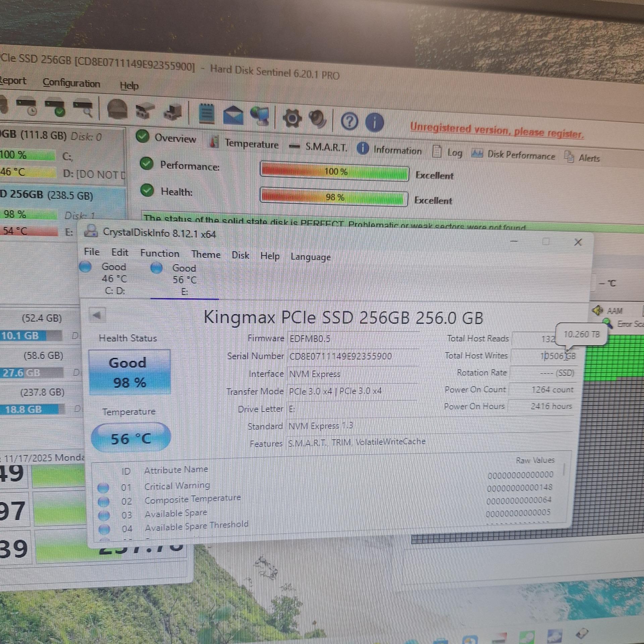Click the speaker sound toolbar icon
Image resolution: width=644 pixels, height=644 pixels.
[317, 119]
